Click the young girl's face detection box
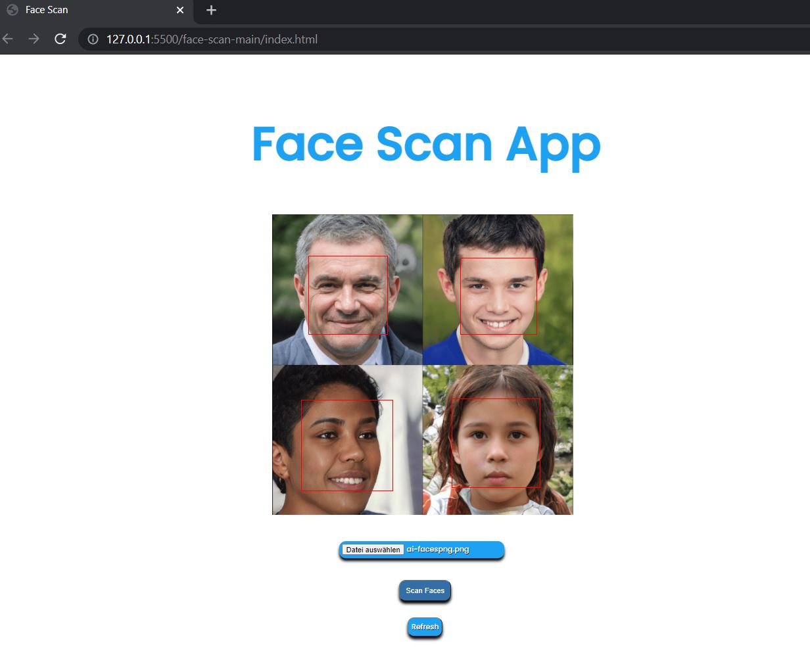 (x=496, y=443)
